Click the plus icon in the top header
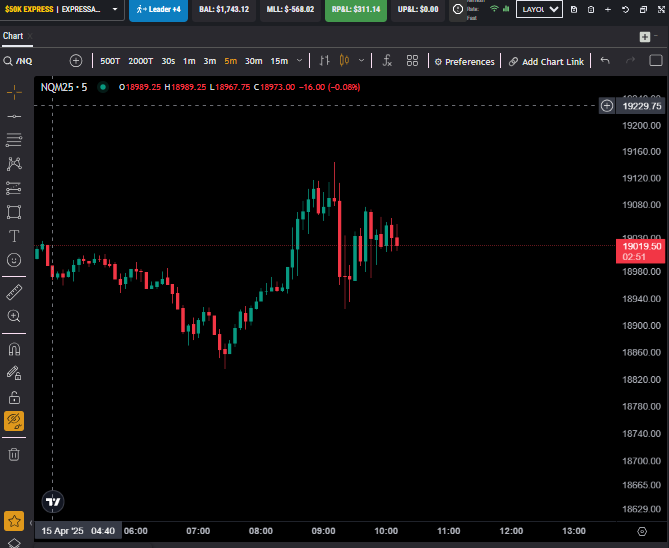This screenshot has width=669, height=548. [608, 9]
